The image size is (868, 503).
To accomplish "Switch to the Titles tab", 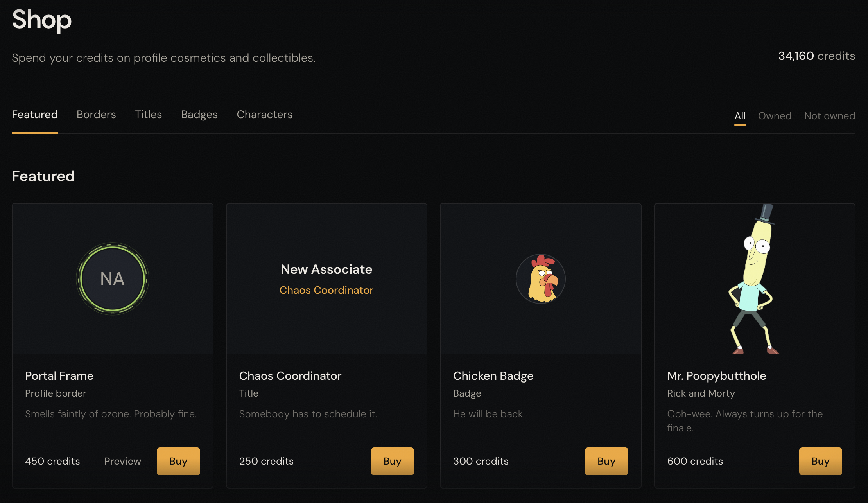I will [149, 115].
